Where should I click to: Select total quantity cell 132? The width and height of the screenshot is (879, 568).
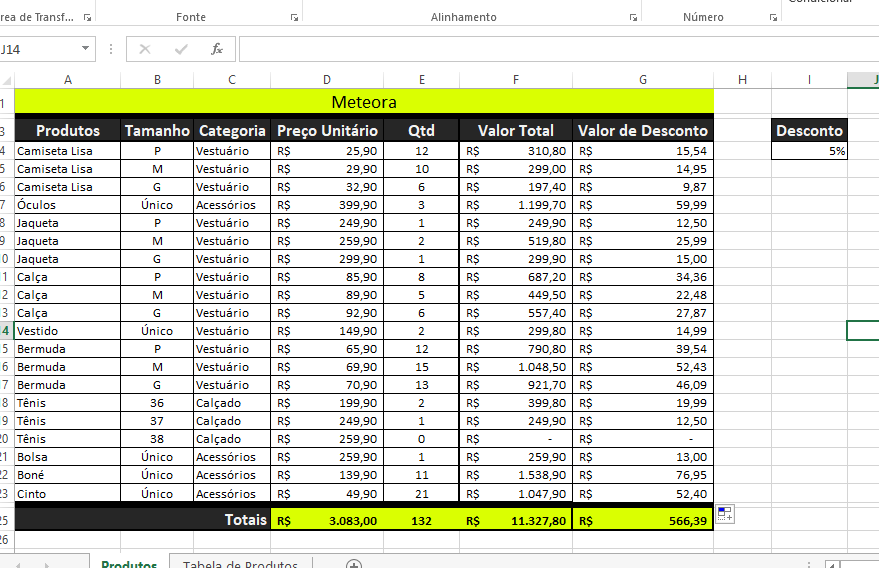coord(422,521)
